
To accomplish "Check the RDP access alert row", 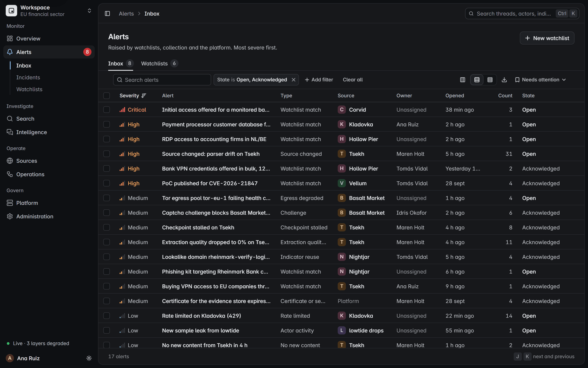I will click(x=106, y=139).
